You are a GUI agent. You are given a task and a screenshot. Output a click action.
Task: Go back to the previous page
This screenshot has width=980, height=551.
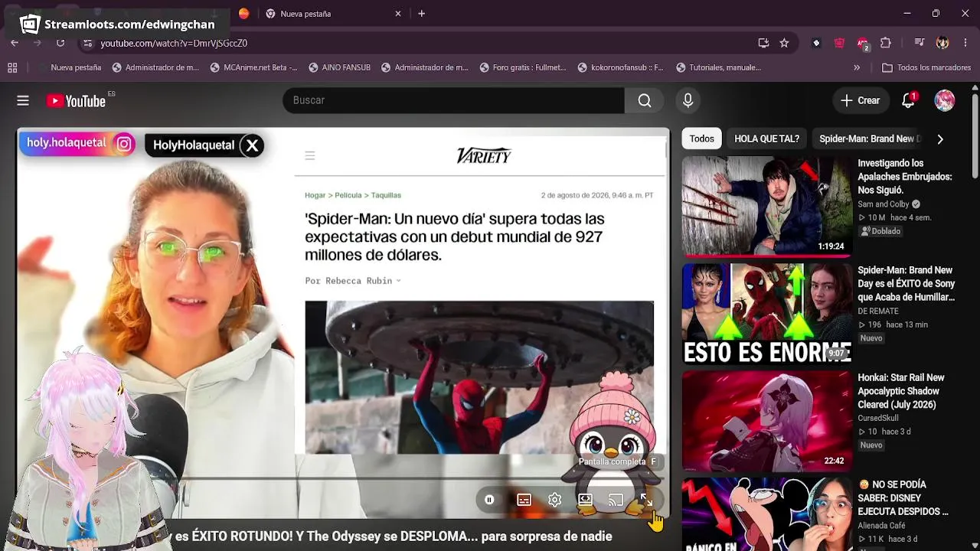(15, 43)
